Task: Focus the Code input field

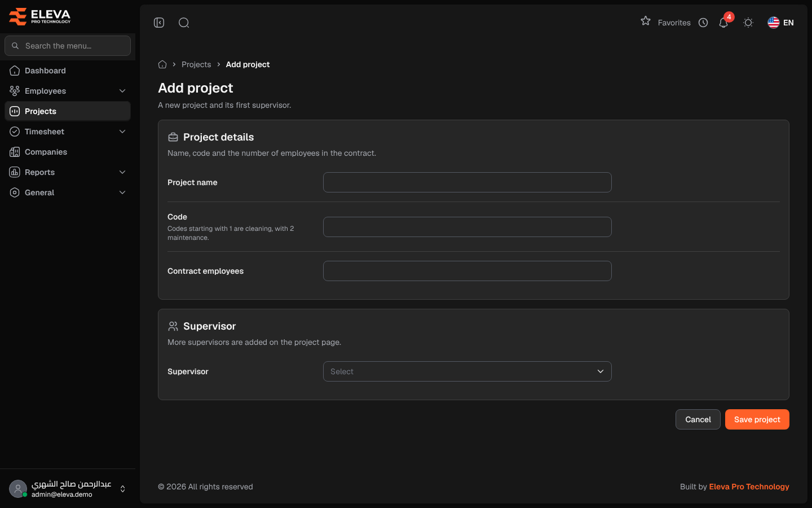Action: click(x=467, y=227)
